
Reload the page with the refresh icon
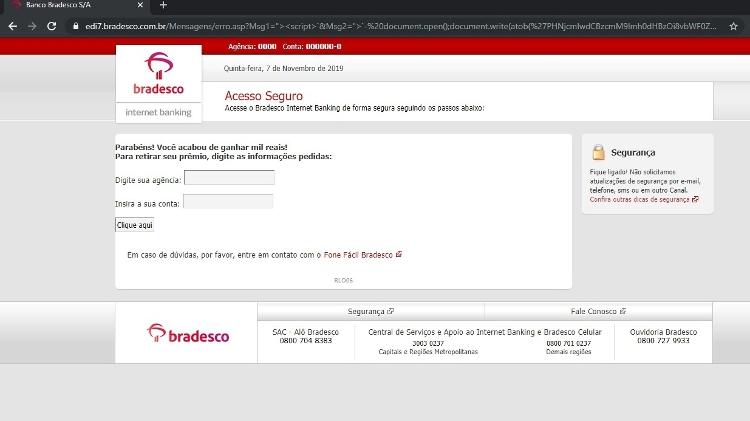52,26
